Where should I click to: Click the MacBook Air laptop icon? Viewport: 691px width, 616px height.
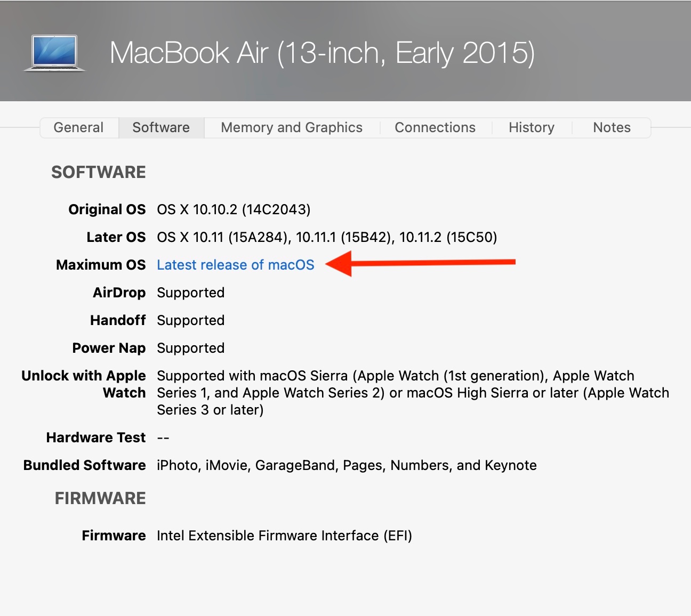pyautogui.click(x=54, y=53)
